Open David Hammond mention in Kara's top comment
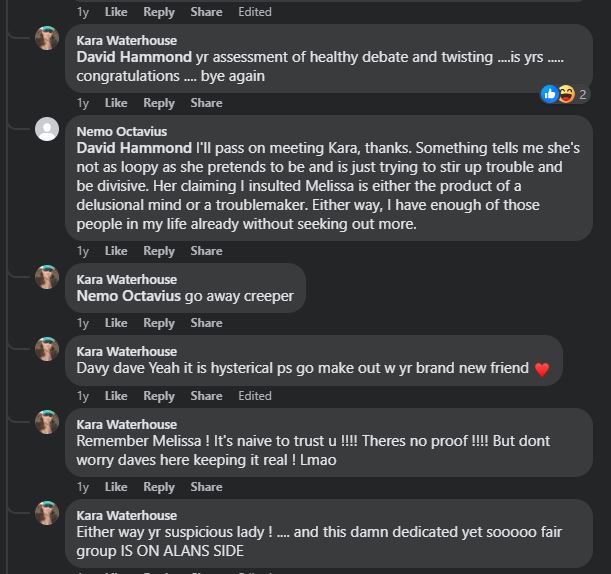The width and height of the screenshot is (611, 574). point(134,57)
